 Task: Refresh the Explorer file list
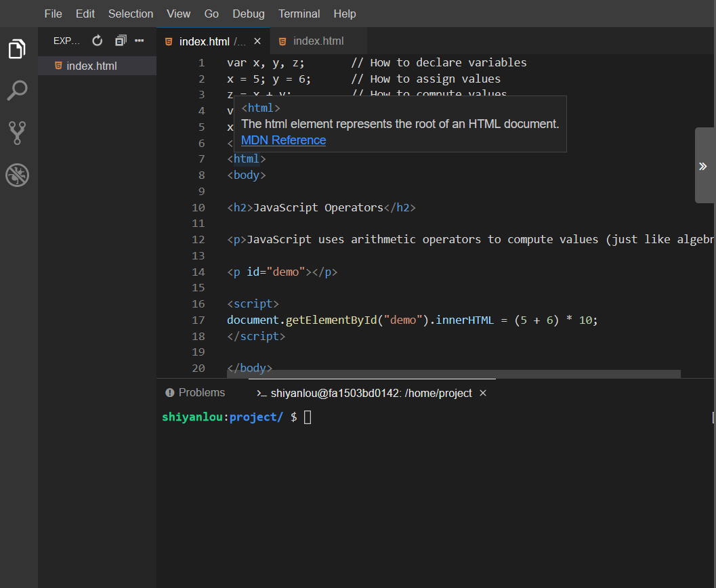click(x=98, y=41)
